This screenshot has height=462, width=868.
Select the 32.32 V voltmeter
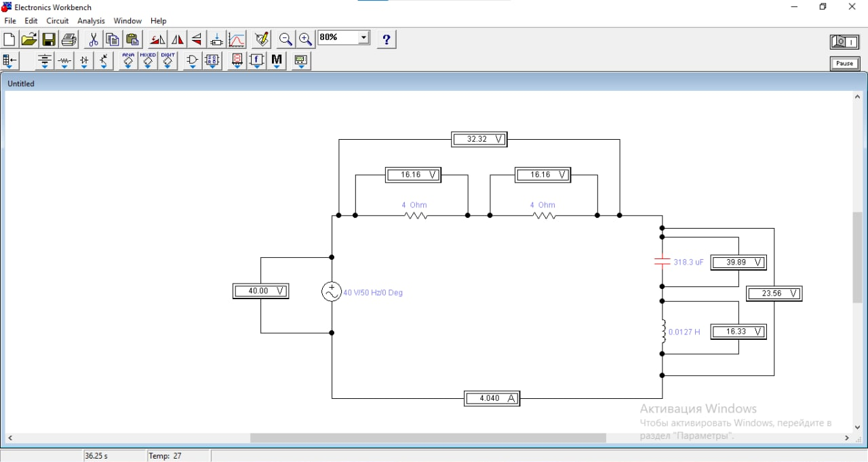[x=479, y=139]
